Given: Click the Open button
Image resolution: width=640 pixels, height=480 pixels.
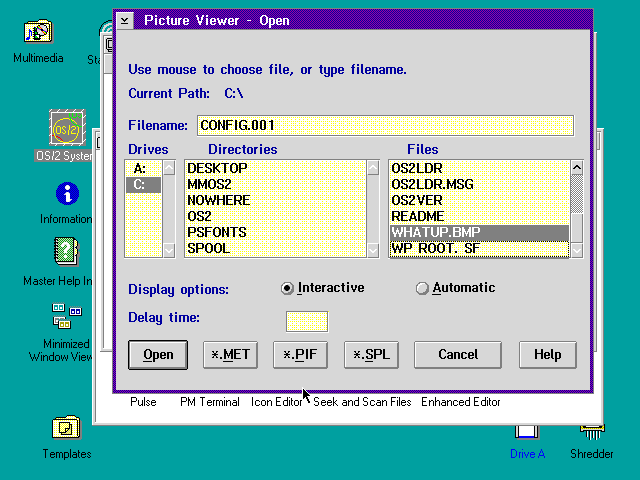Looking at the screenshot, I should [x=158, y=355].
